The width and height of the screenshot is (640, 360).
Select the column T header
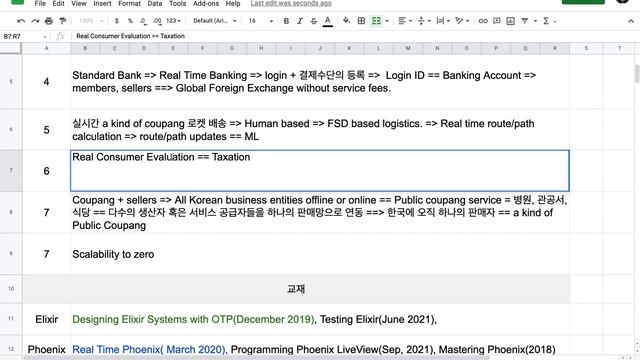coord(619,48)
